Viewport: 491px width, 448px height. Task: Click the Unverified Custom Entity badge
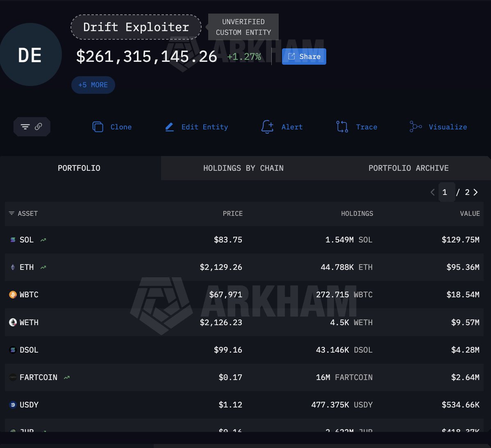(x=243, y=27)
